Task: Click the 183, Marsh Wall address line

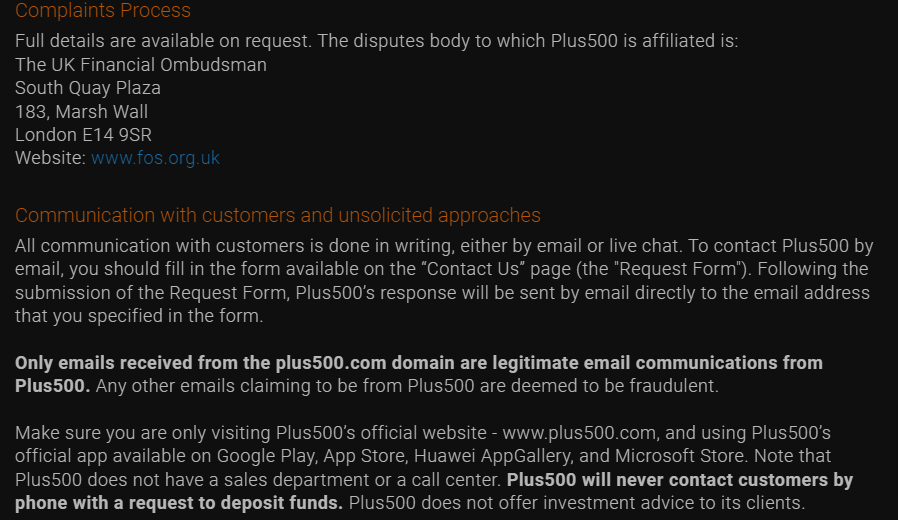Action: (x=81, y=112)
